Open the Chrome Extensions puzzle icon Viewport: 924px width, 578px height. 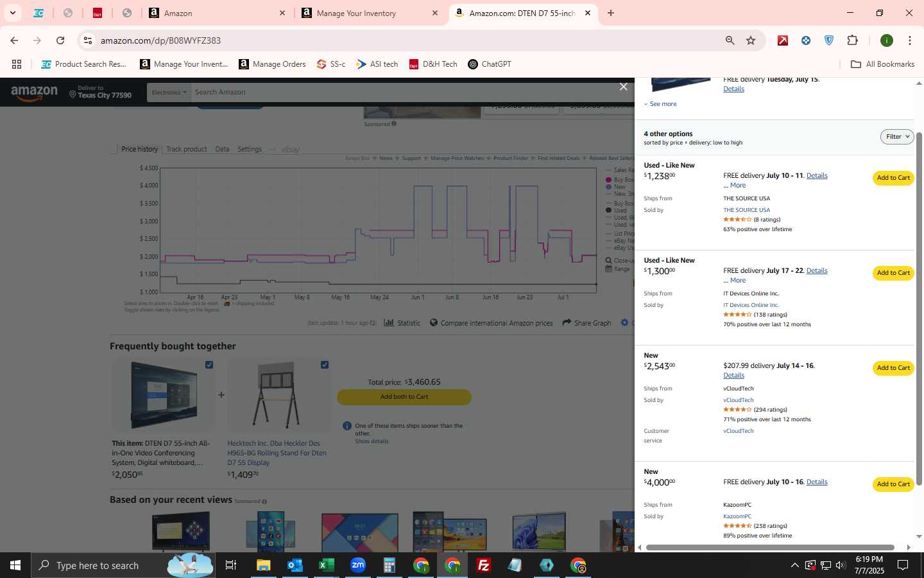click(x=852, y=40)
